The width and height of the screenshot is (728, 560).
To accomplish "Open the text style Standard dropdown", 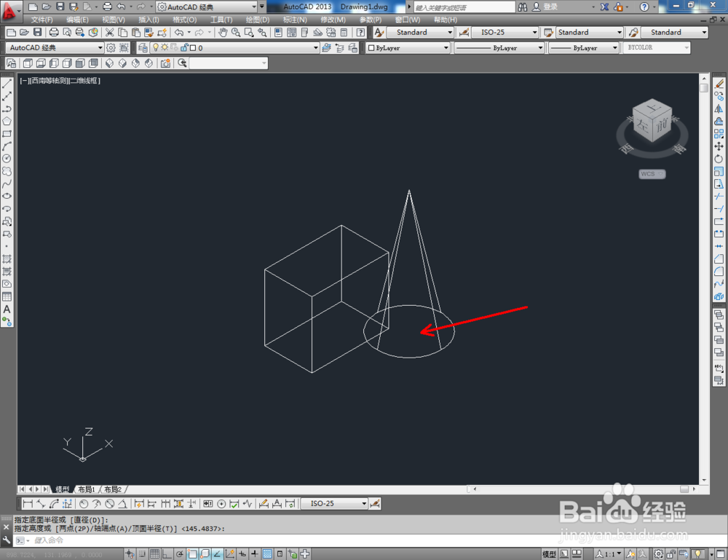I will [419, 33].
